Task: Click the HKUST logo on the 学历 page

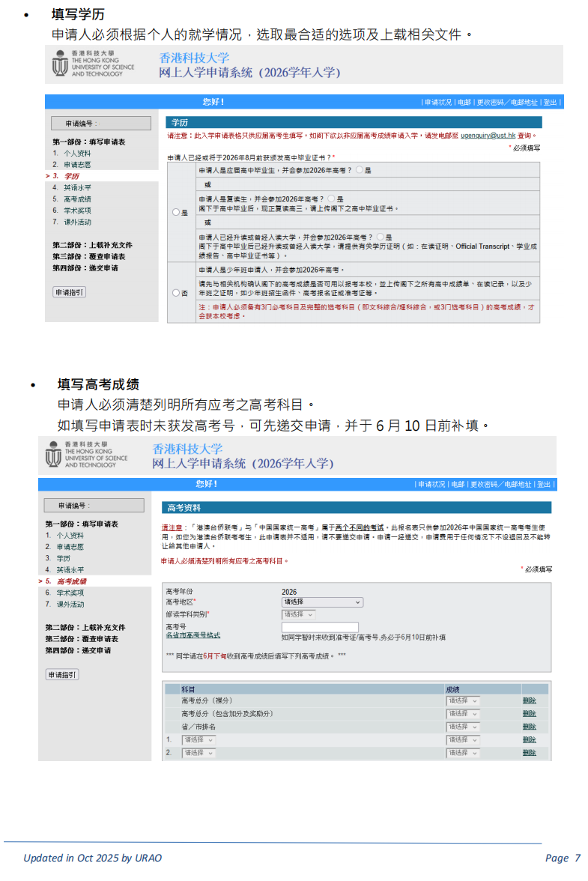Action: coord(93,64)
